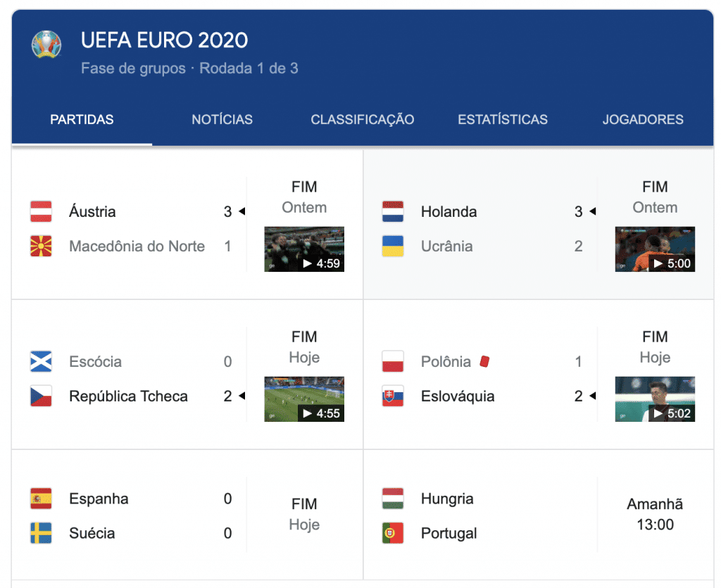Click the North Macedonia flag icon
Image resolution: width=721 pixels, height=588 pixels.
(41, 246)
